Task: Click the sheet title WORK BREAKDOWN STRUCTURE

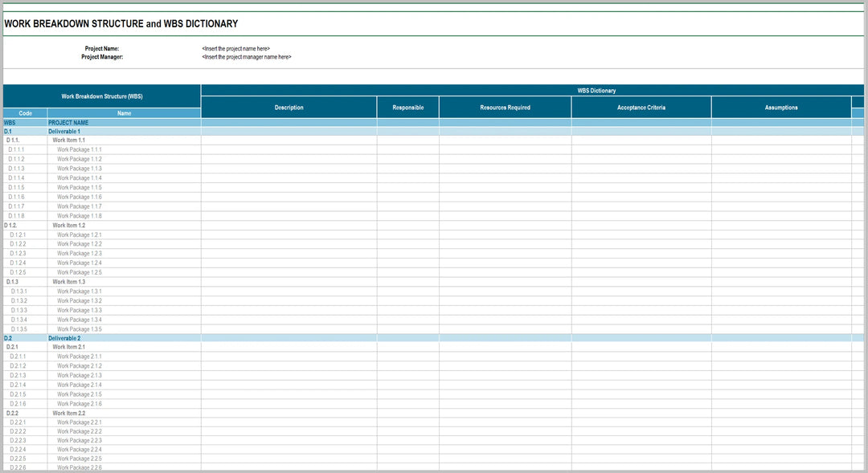Action: (121, 24)
